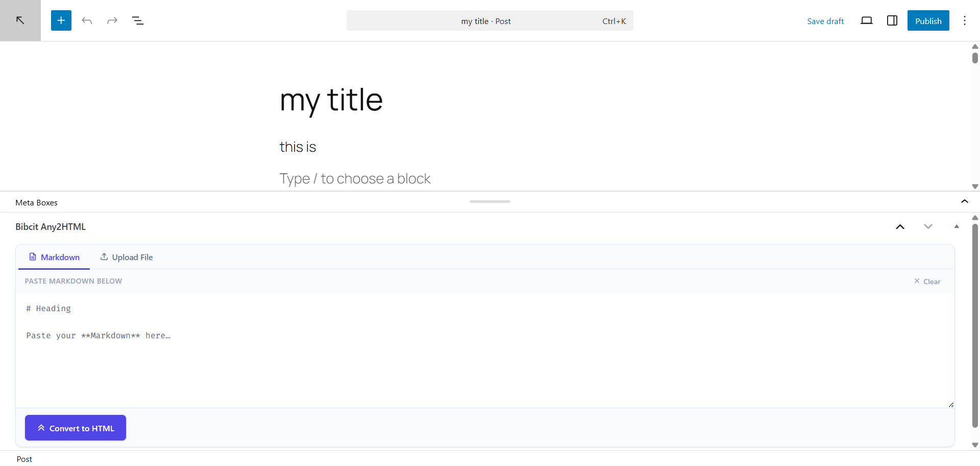Screen dimensions: 980x466
Task: Open the block inserter plus button
Action: pos(61,20)
